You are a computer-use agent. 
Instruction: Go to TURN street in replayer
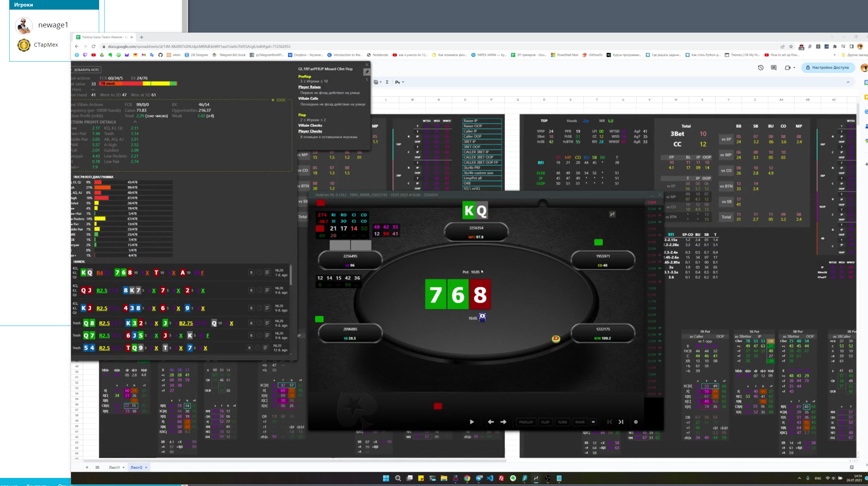click(562, 422)
